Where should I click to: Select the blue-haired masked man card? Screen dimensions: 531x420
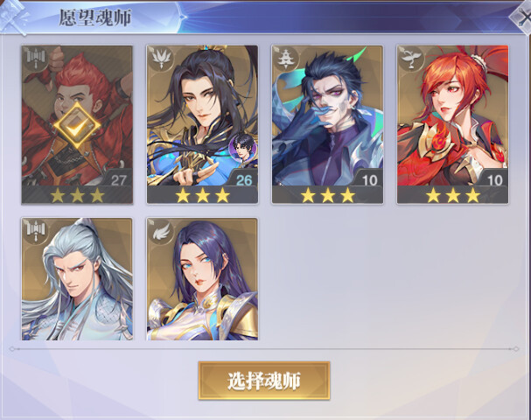click(x=327, y=124)
